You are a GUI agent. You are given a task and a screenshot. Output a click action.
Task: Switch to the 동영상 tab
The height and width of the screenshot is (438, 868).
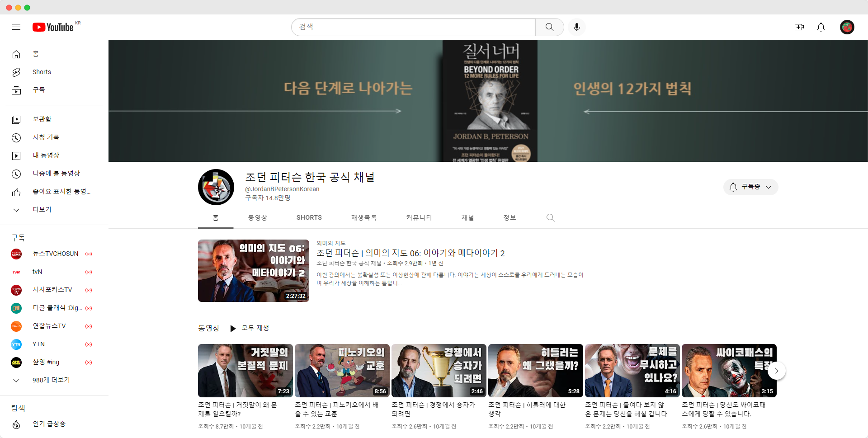(x=258, y=218)
